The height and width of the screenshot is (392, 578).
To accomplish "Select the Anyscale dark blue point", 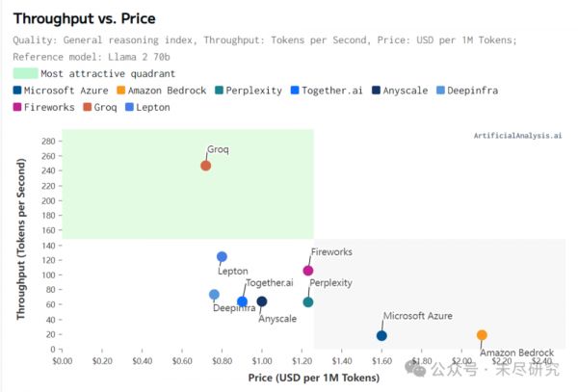I will (261, 301).
